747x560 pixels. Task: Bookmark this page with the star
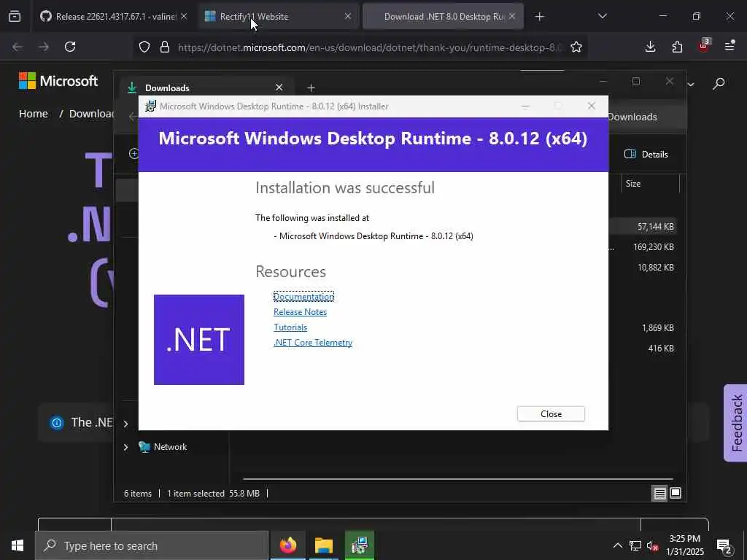[x=576, y=47]
